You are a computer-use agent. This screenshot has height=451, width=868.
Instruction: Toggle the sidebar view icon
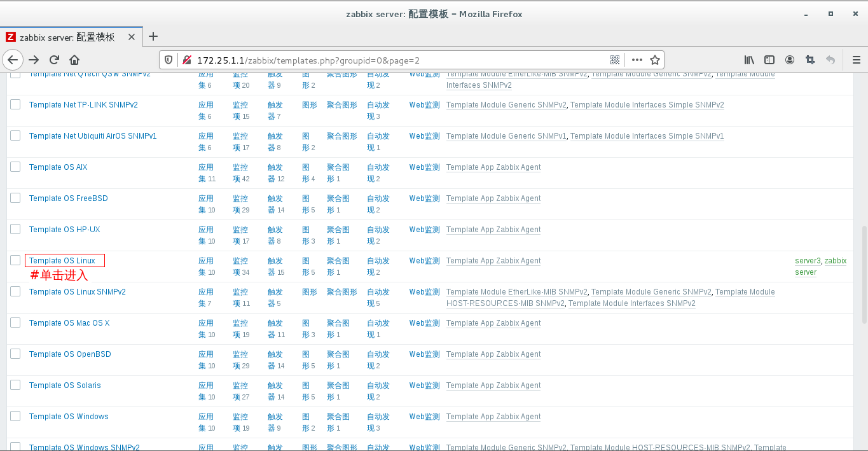click(769, 60)
